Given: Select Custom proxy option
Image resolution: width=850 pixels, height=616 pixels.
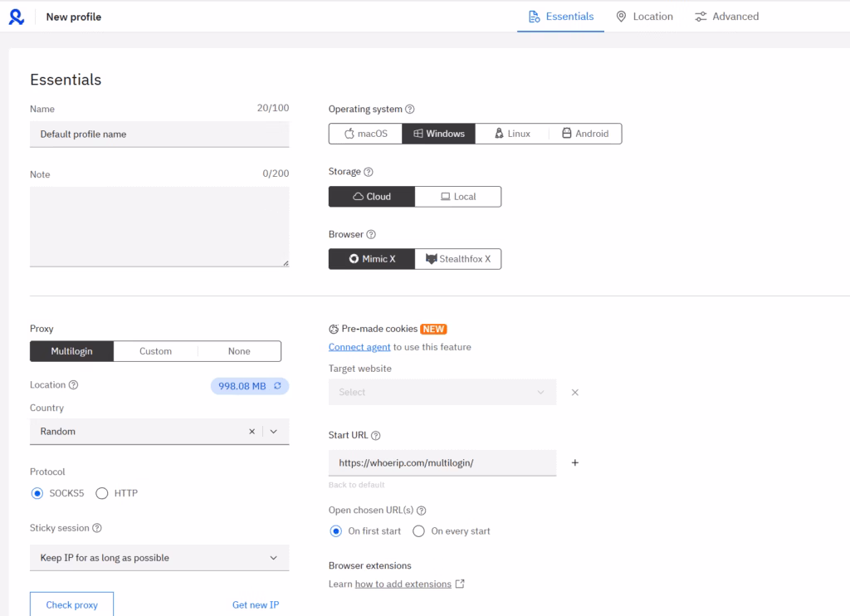Looking at the screenshot, I should [155, 351].
